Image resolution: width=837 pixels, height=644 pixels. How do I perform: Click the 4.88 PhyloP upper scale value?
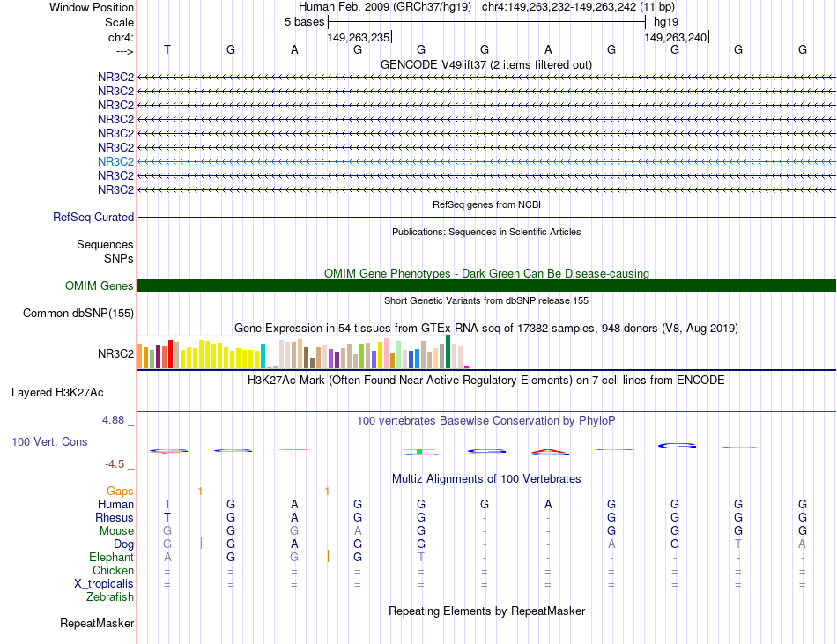pos(113,420)
